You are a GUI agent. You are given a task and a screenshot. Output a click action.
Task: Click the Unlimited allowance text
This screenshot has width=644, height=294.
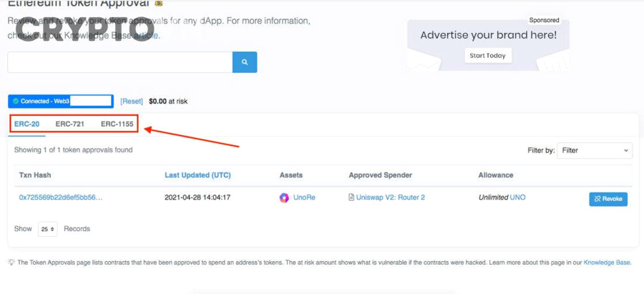pos(493,197)
